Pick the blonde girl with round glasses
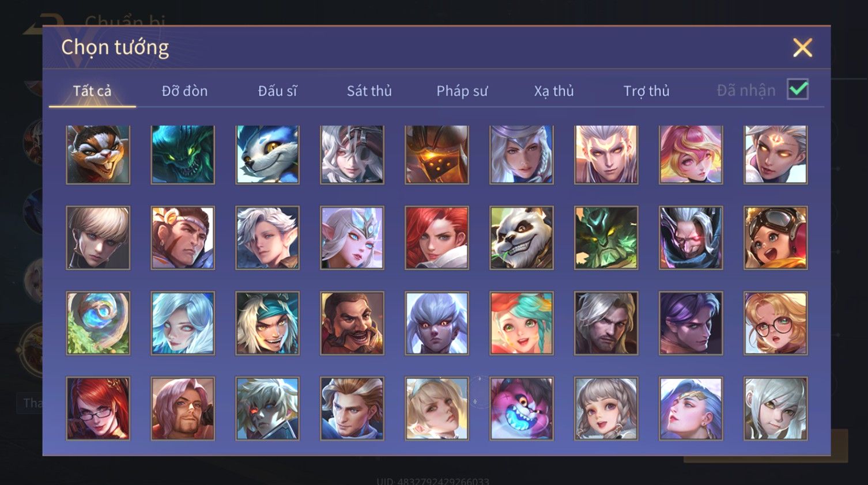 [x=776, y=323]
